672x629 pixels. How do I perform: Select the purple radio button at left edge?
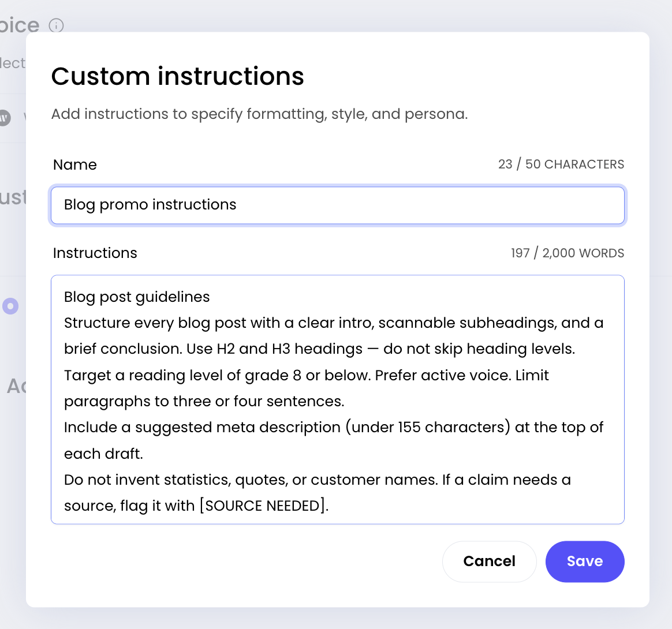coord(10,306)
